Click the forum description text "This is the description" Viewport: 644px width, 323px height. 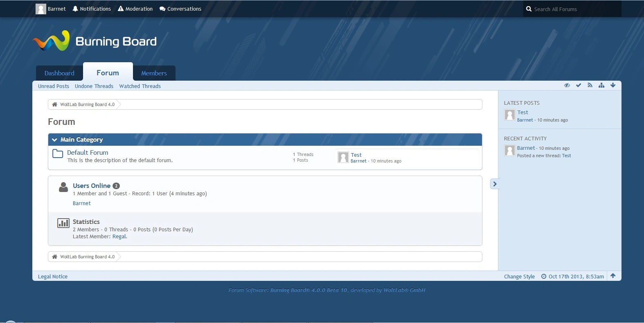(x=120, y=160)
